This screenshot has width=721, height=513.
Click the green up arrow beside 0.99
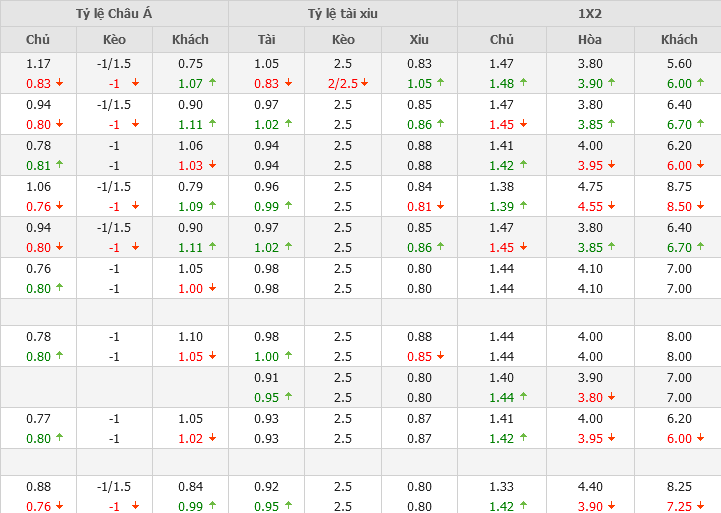[x=212, y=506]
